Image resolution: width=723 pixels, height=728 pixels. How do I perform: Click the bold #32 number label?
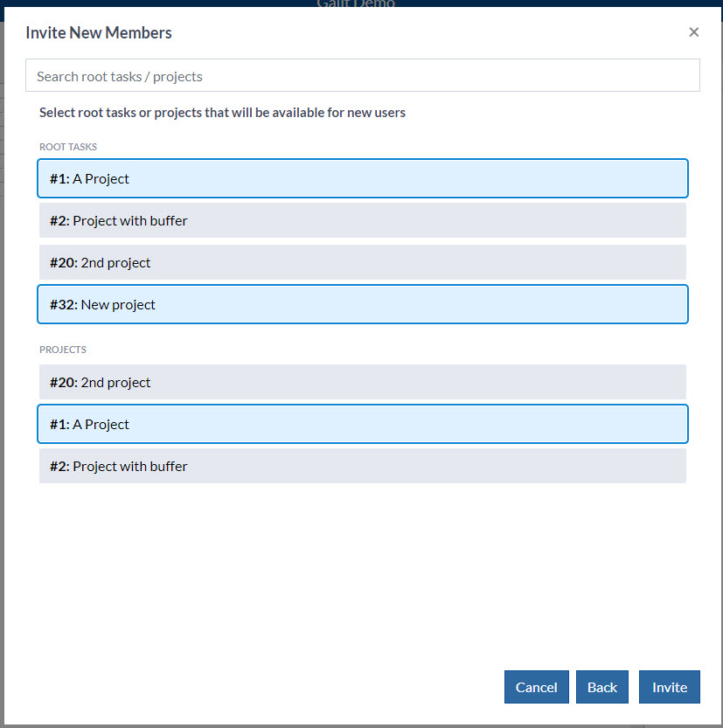coord(64,304)
